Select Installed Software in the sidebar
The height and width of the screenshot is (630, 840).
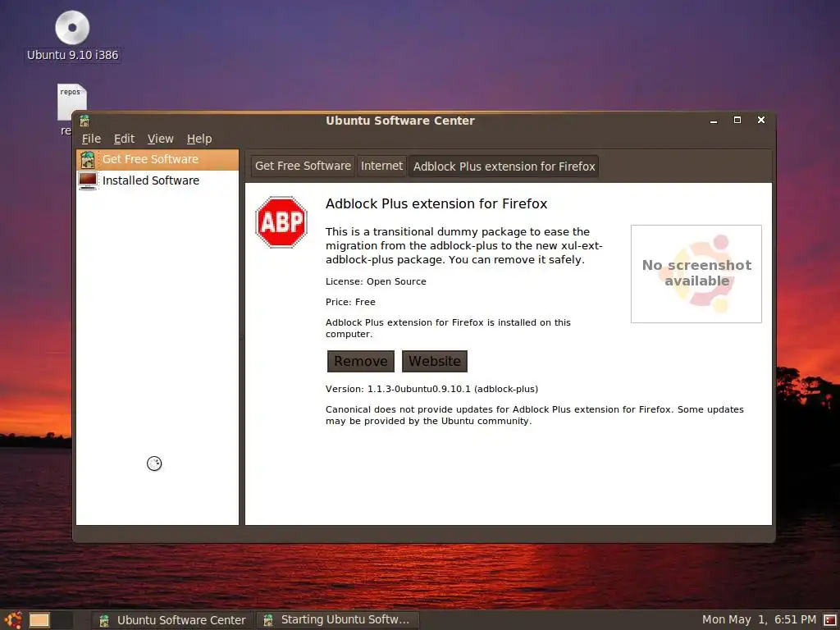[157, 180]
